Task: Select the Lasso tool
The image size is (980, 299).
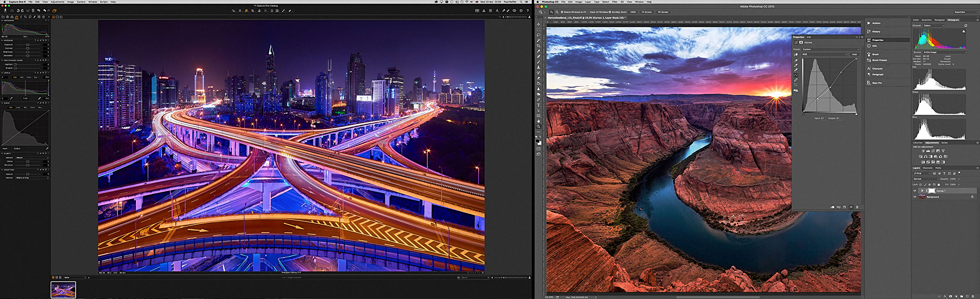Action: tap(538, 35)
